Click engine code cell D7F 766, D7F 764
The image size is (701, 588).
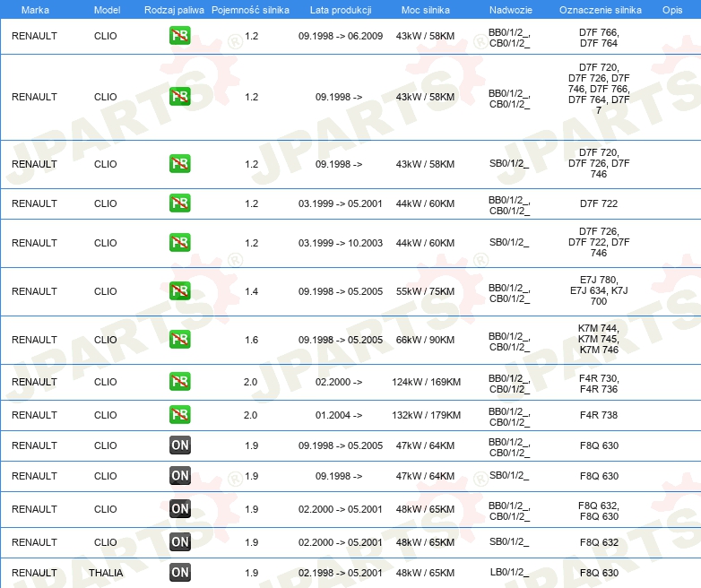point(599,38)
